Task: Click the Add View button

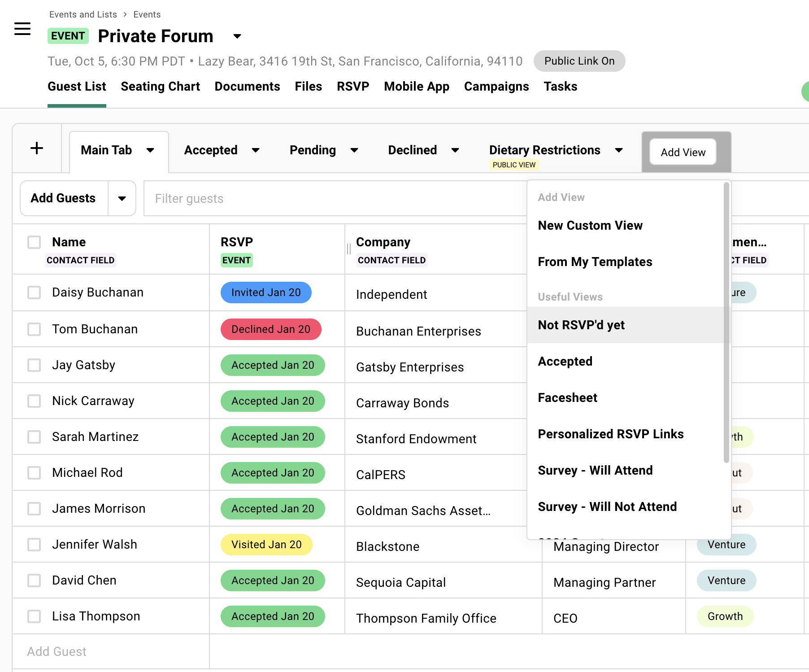Action: pyautogui.click(x=682, y=152)
